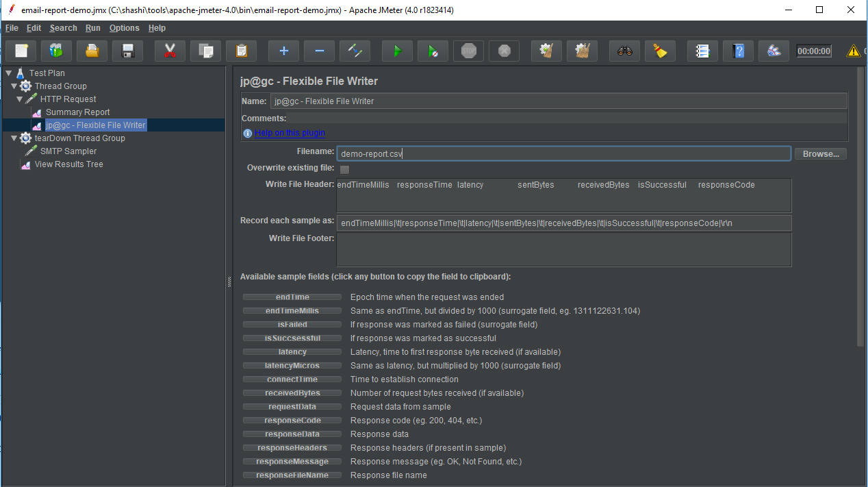Select the SMTP Sampler tree item

pyautogui.click(x=68, y=151)
